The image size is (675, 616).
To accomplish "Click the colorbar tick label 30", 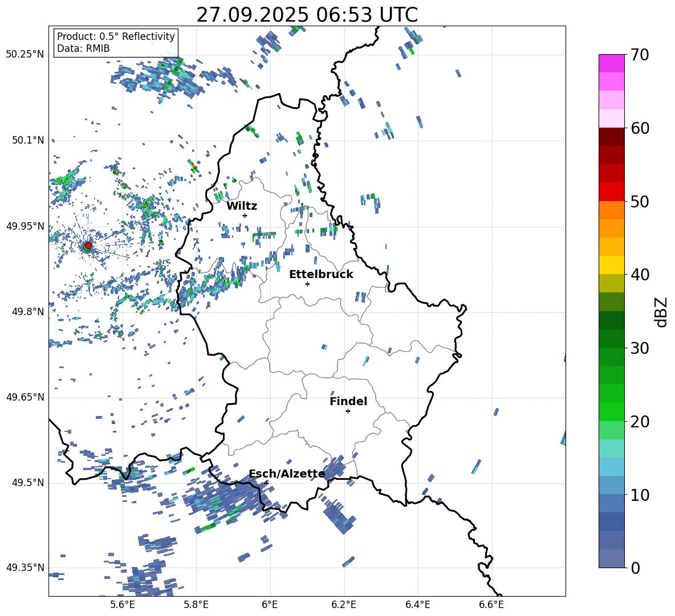I will pos(640,348).
